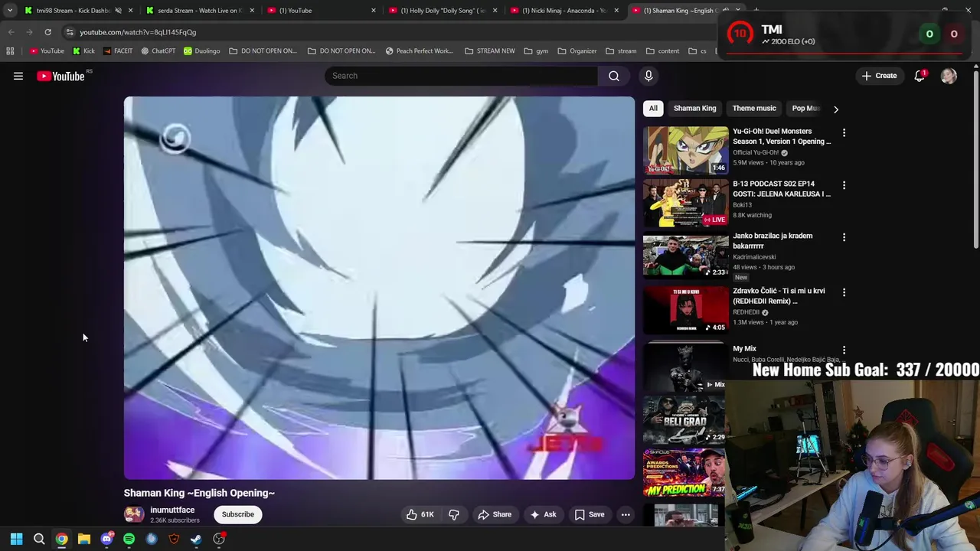Open options for Zdravko Čolić remix video

click(x=844, y=292)
